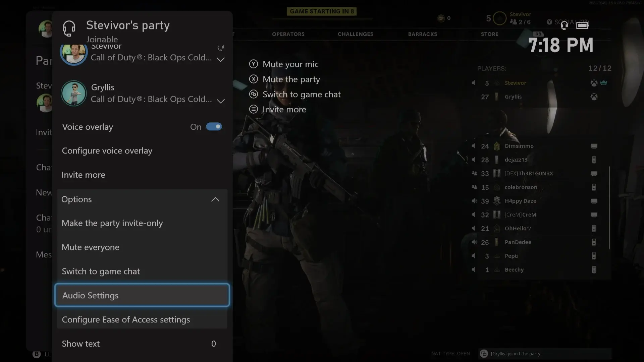Click the crown icon on Stevivor's player row
644x362 pixels.
point(604,82)
